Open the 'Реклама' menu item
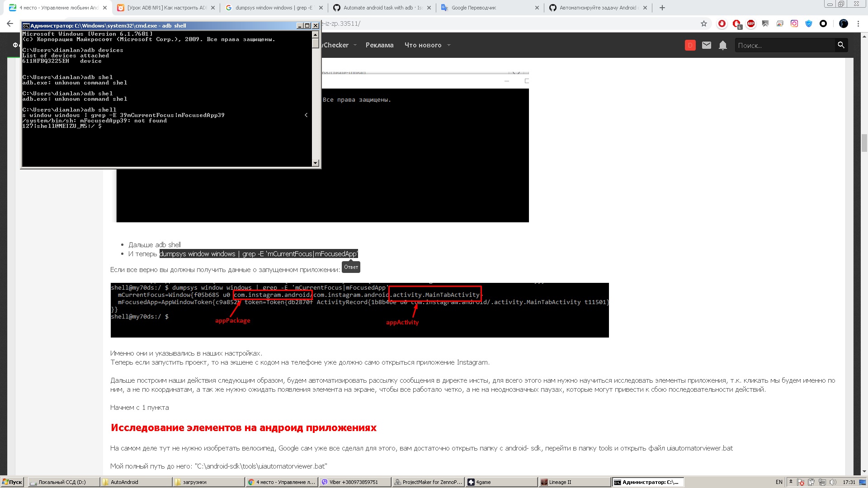 379,45
